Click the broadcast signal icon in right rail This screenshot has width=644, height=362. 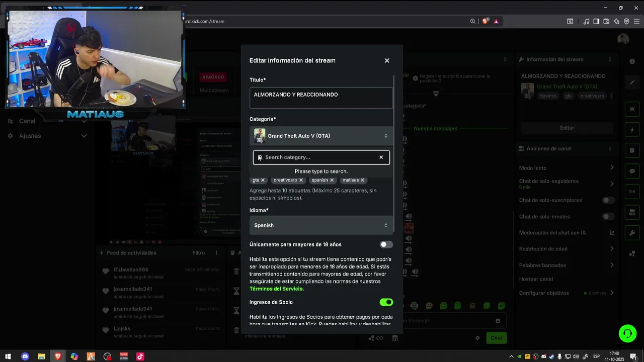[x=632, y=192]
